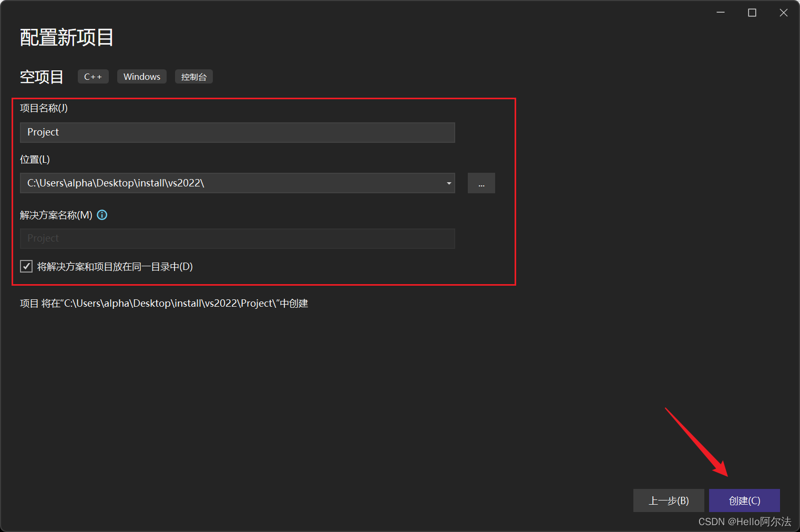Go back with 上一步(B) button
The height and width of the screenshot is (532, 800).
coord(669,500)
